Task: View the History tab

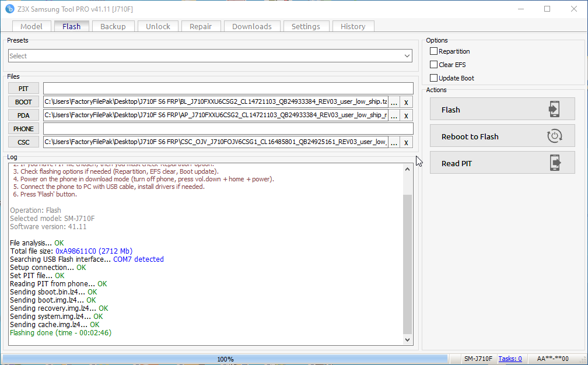Action: [353, 26]
